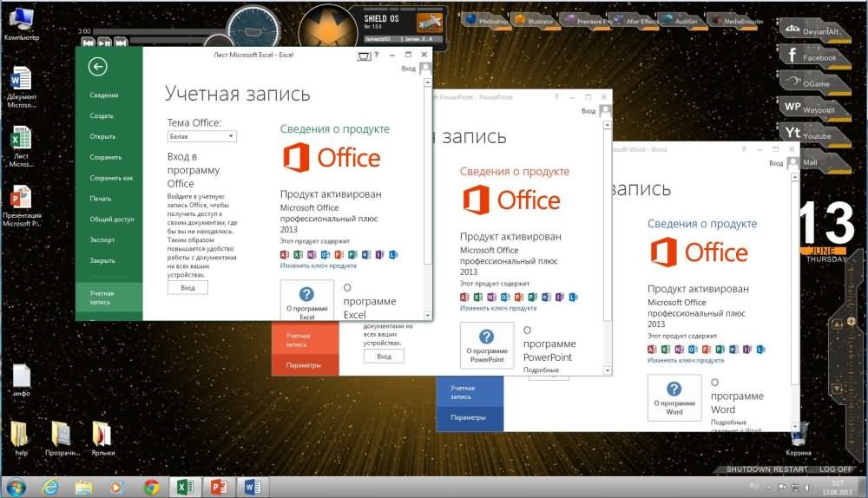The width and height of the screenshot is (868, 498).
Task: Click the Вход button in Excel account page
Action: coord(187,287)
